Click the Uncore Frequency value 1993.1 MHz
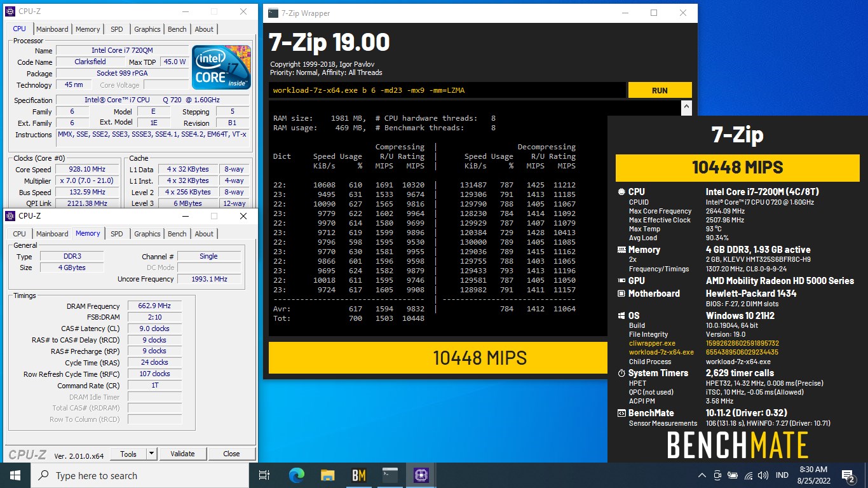 pyautogui.click(x=208, y=279)
